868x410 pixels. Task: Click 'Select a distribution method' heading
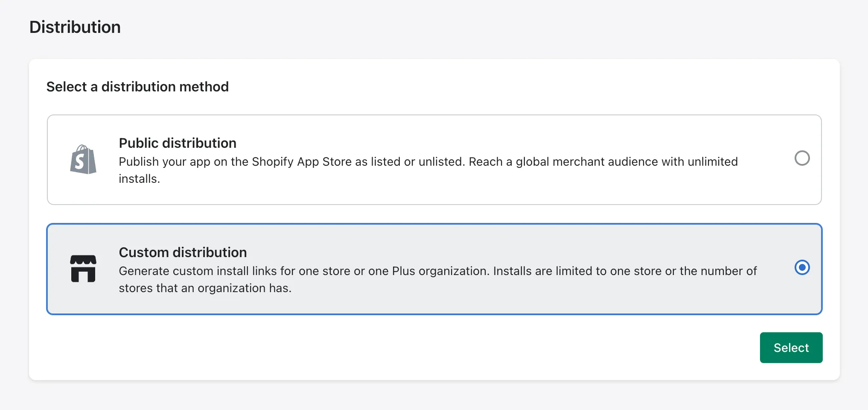pos(137,87)
